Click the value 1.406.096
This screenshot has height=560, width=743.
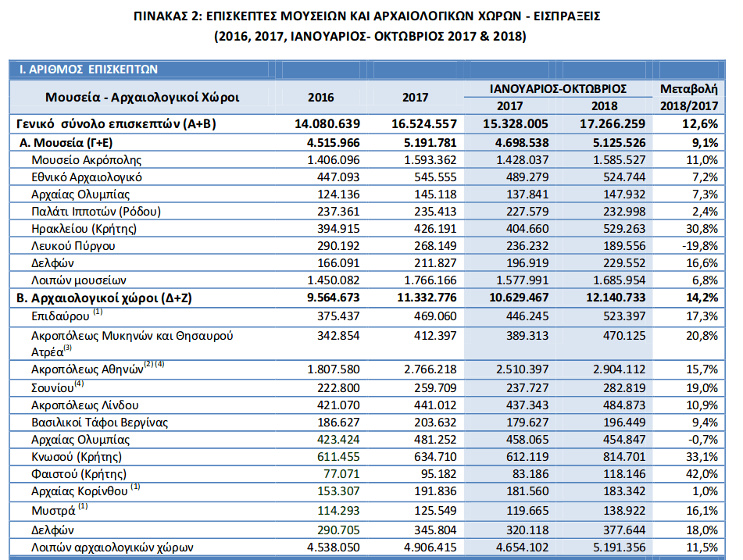point(333,160)
